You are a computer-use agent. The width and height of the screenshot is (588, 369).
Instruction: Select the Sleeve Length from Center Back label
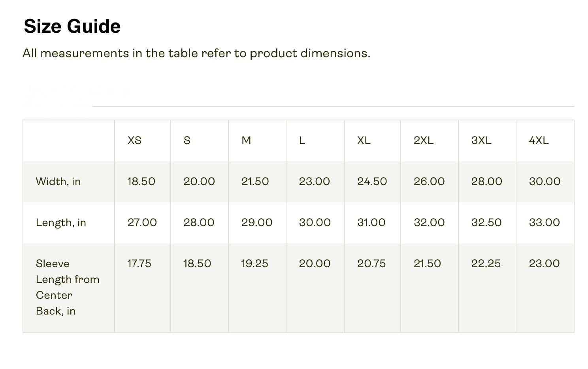pos(67,287)
